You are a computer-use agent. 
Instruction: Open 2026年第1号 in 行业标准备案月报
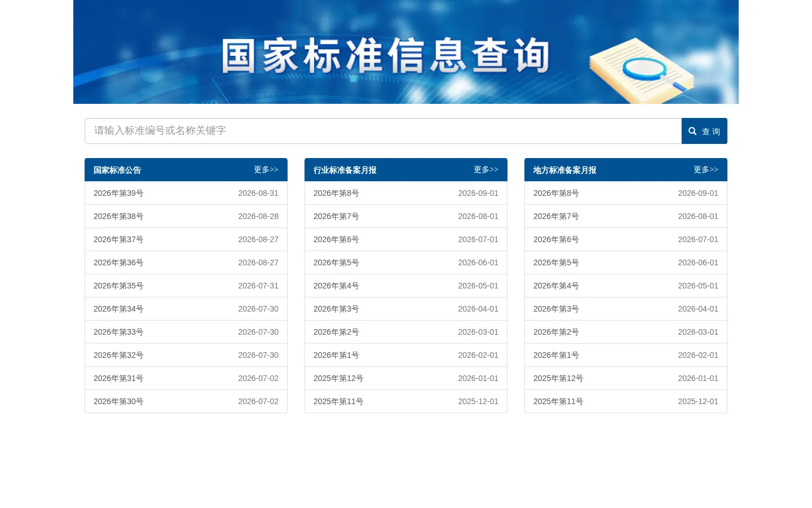click(336, 355)
